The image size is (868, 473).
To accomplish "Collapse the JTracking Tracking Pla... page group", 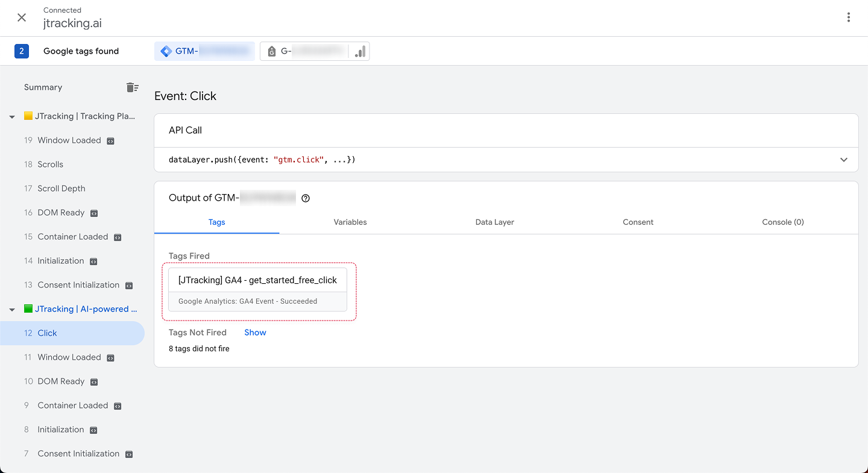I will (x=12, y=117).
